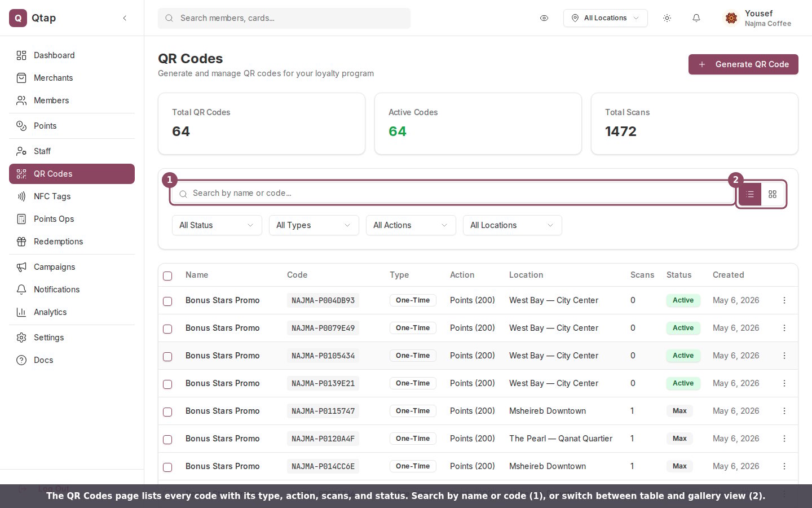
Task: Go to Members in the sidebar
Action: click(x=72, y=100)
